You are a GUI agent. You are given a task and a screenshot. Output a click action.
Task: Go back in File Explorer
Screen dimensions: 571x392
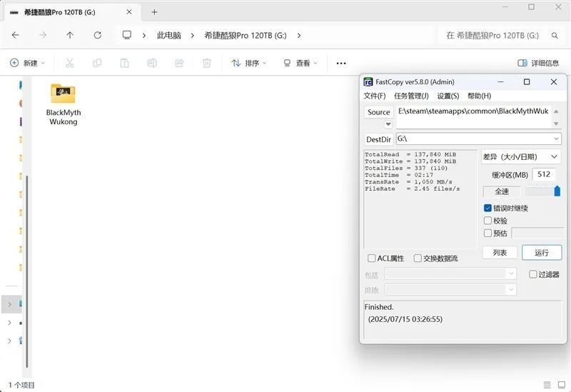click(x=15, y=35)
